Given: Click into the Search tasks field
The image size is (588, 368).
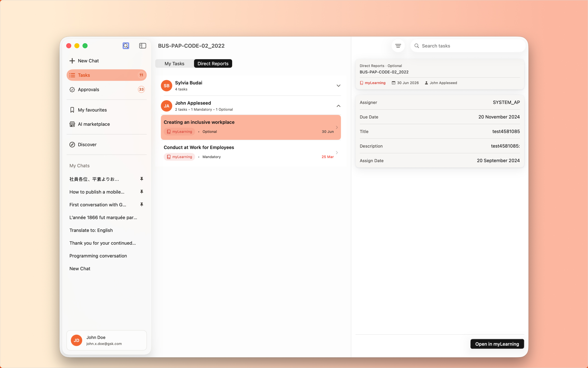Looking at the screenshot, I should 468,46.
